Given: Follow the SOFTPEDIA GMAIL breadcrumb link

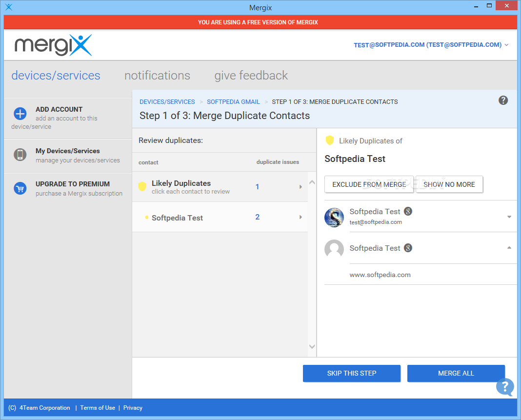Looking at the screenshot, I should pyautogui.click(x=233, y=101).
